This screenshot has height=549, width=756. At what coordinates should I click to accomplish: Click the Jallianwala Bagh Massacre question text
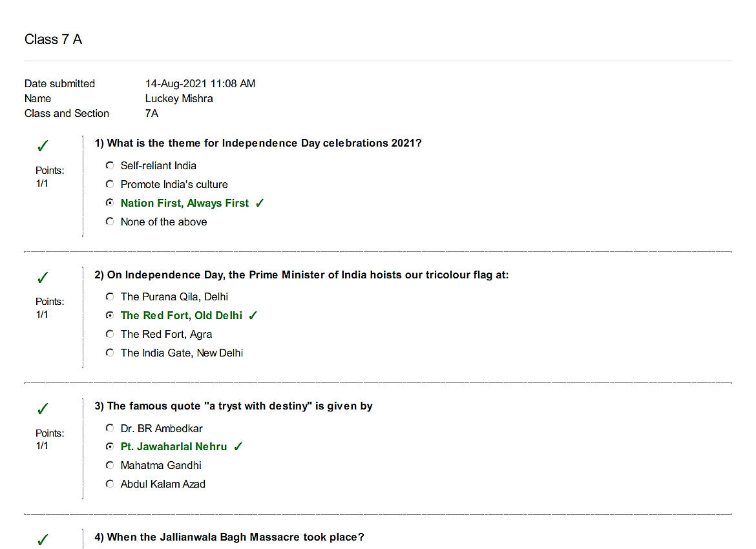[229, 537]
